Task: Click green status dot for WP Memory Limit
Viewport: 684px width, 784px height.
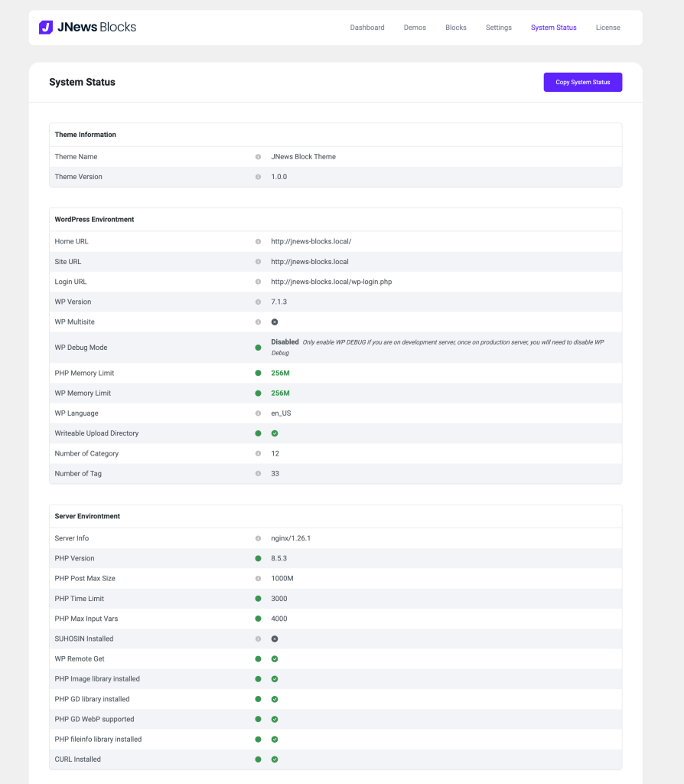Action: coord(258,393)
